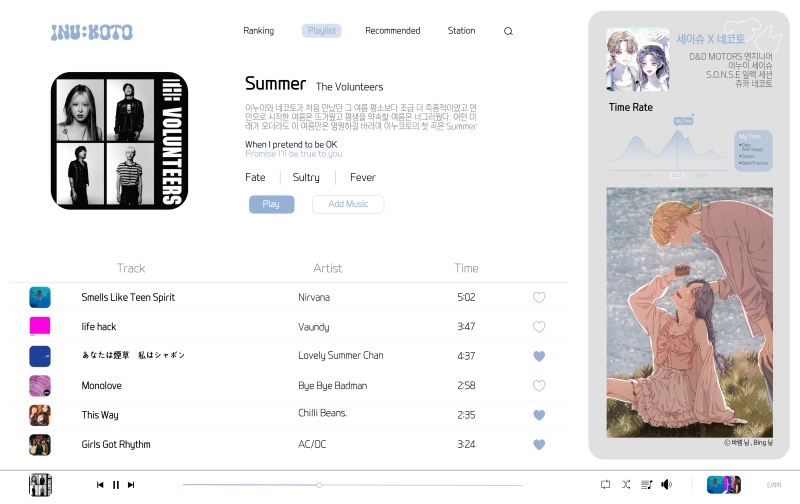Enable shuffle playback icon

pos(626,484)
